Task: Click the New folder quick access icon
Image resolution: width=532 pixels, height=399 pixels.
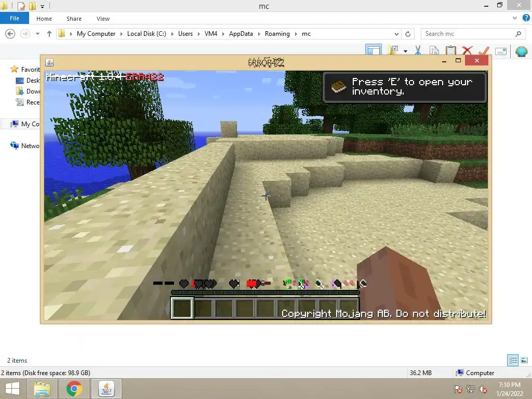Action: 32,6
